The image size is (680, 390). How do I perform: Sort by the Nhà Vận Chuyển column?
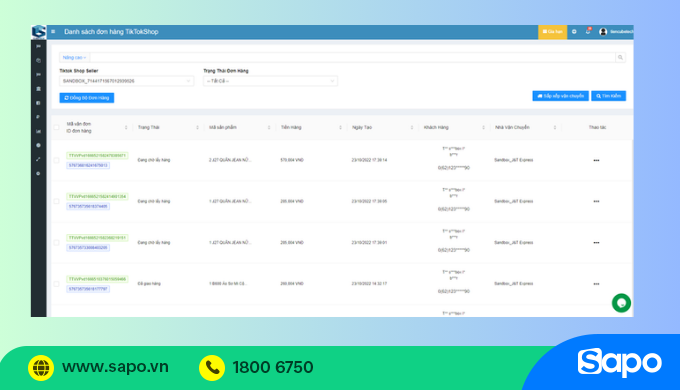pyautogui.click(x=555, y=128)
